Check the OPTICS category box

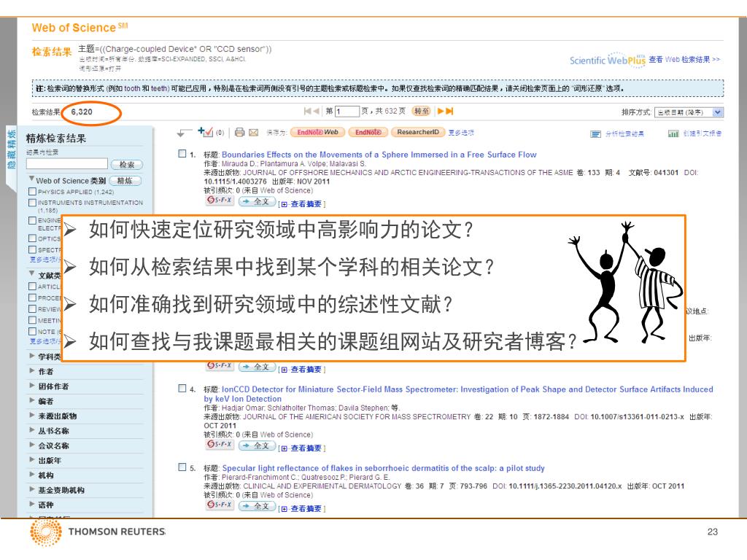32,238
